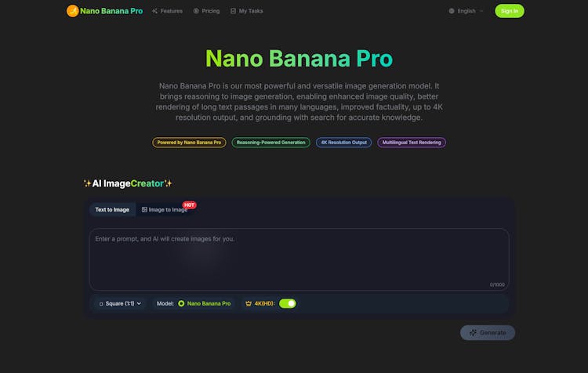
Task: Open the Square (1:1) aspect ratio dropdown
Action: coord(120,303)
